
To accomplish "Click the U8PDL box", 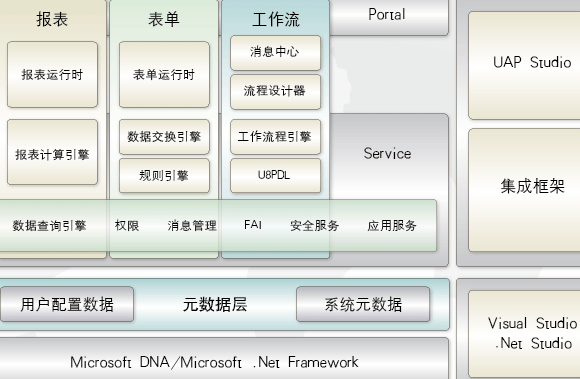I will point(276,176).
